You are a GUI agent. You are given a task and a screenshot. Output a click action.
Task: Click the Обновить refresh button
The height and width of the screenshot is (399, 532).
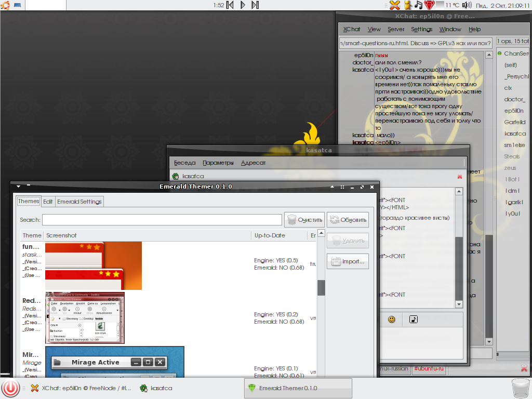pyautogui.click(x=348, y=220)
